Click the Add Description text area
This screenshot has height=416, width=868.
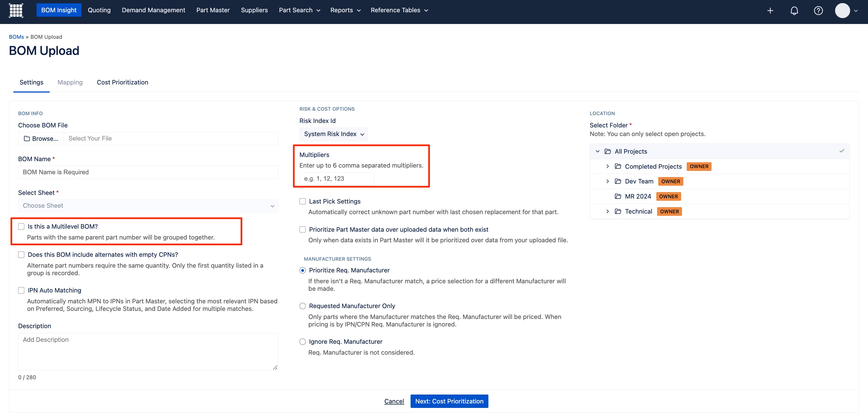coord(148,352)
